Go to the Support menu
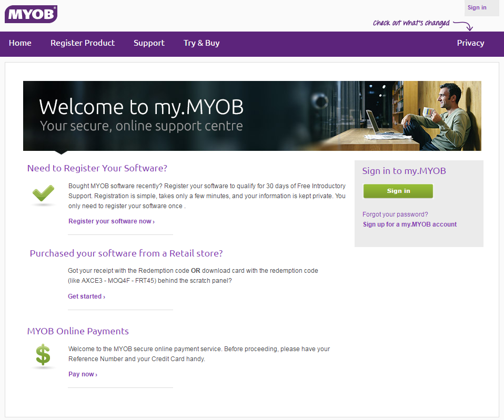 (x=149, y=43)
